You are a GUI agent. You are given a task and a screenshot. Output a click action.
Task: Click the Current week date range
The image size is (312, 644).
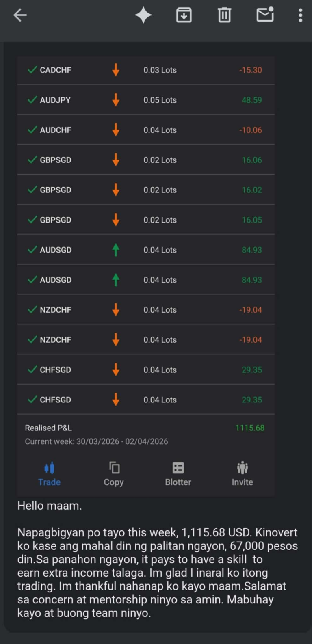(96, 441)
